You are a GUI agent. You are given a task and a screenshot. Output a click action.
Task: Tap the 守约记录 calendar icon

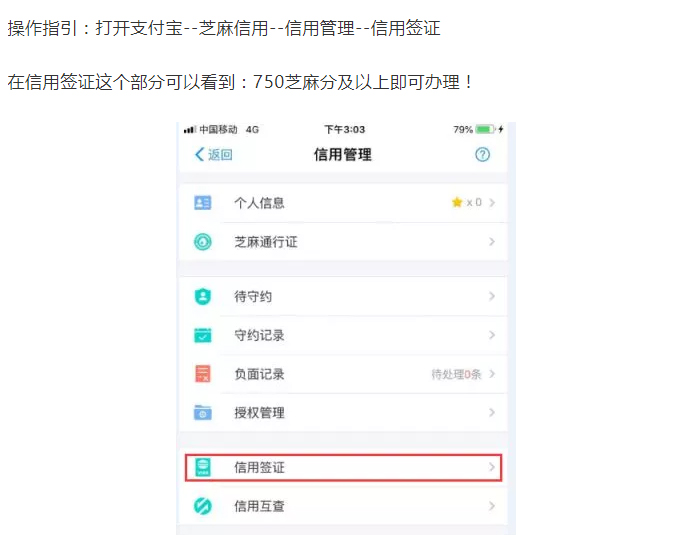(x=203, y=336)
